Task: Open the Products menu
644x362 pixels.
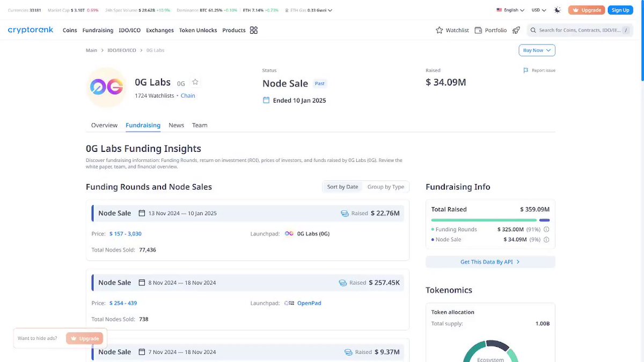Action: [x=234, y=31]
